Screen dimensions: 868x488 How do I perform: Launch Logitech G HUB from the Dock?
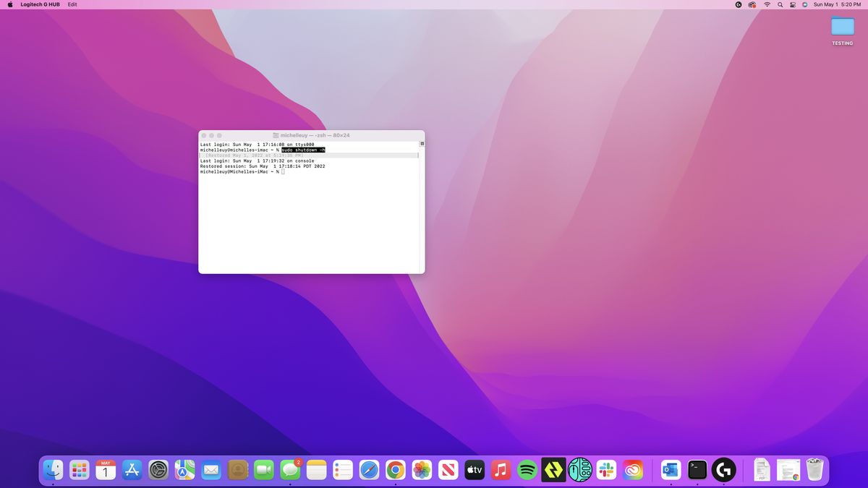pyautogui.click(x=723, y=470)
